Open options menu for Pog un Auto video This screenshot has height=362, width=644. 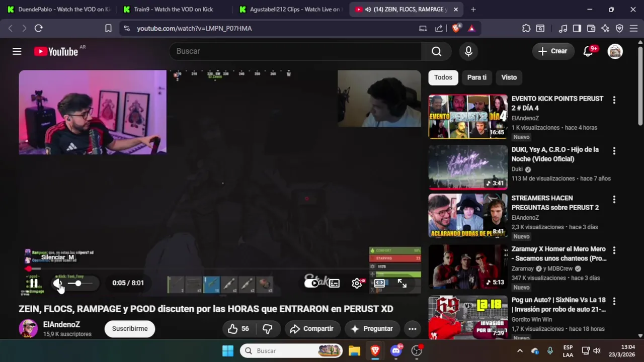pos(614,301)
